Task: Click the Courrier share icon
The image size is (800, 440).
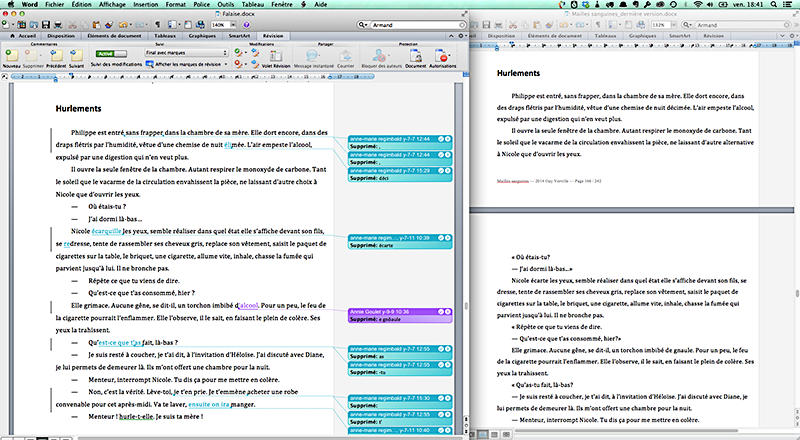Action: pyautogui.click(x=345, y=54)
